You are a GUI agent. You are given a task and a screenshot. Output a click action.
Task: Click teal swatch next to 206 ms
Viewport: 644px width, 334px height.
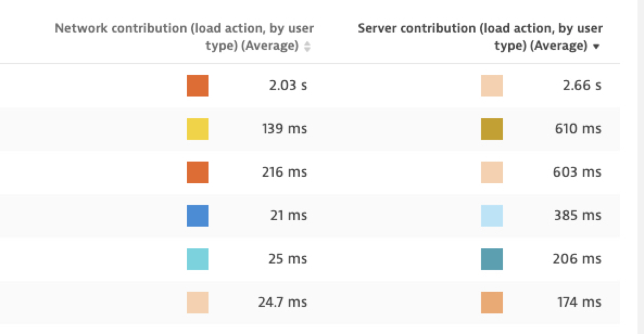[x=492, y=259]
